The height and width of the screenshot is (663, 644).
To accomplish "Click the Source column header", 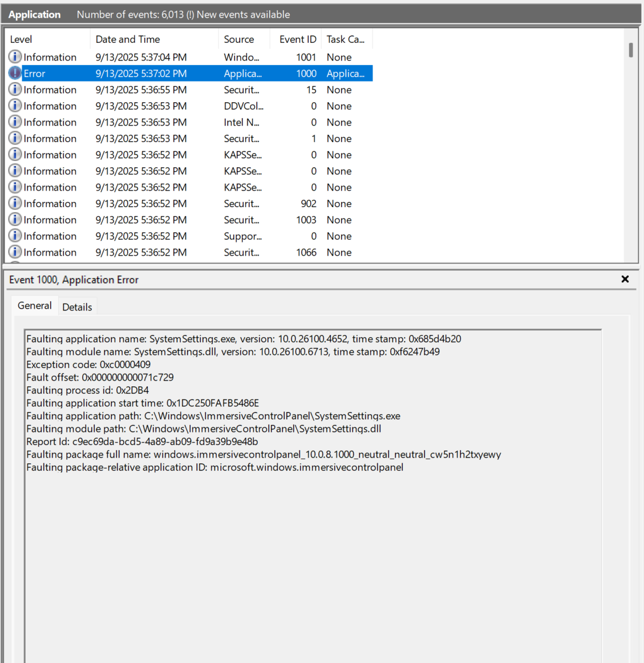I will click(x=240, y=39).
